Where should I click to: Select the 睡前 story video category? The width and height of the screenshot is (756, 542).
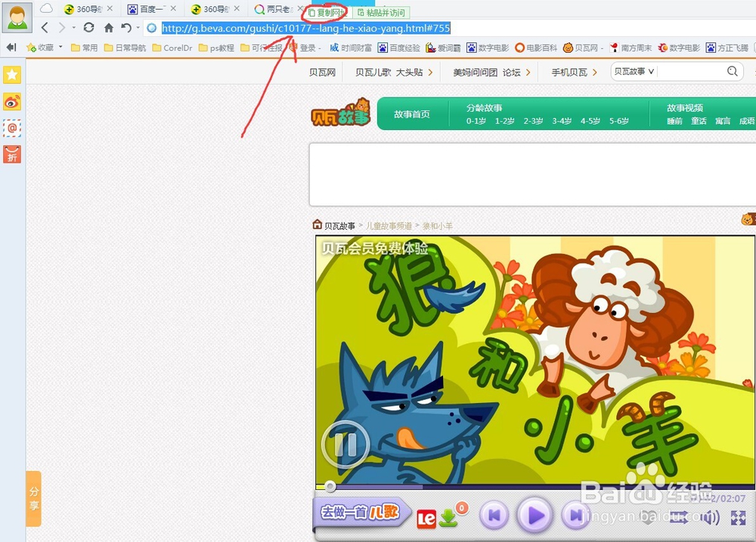(674, 121)
